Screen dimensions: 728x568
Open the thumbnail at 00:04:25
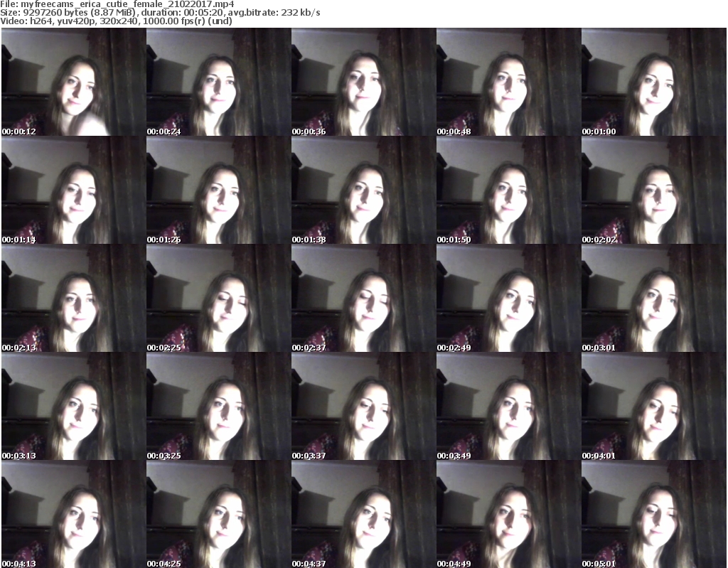pyautogui.click(x=219, y=514)
